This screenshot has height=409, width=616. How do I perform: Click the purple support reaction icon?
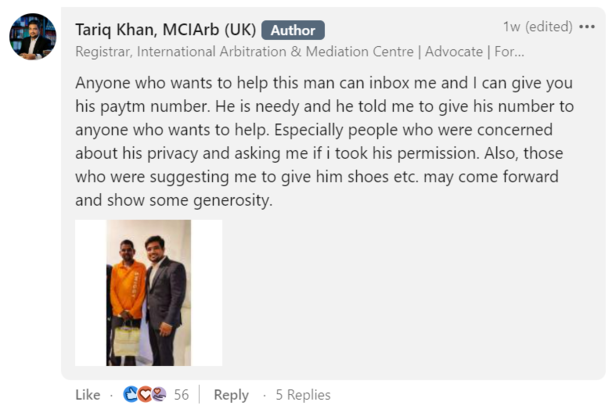point(158,395)
